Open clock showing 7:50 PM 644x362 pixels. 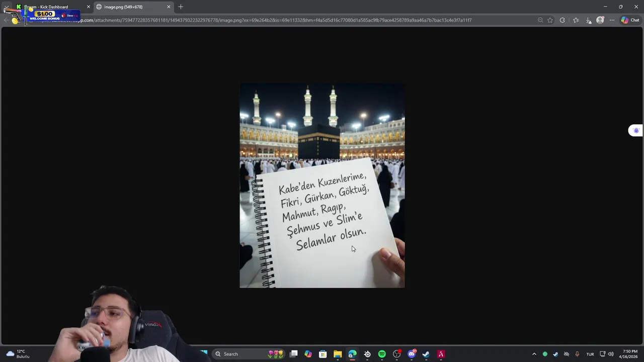pyautogui.click(x=628, y=354)
